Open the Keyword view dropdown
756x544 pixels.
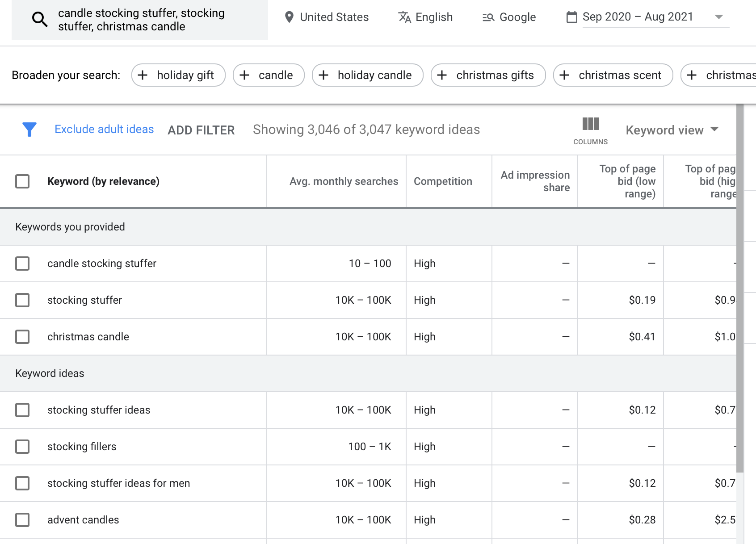pos(672,130)
